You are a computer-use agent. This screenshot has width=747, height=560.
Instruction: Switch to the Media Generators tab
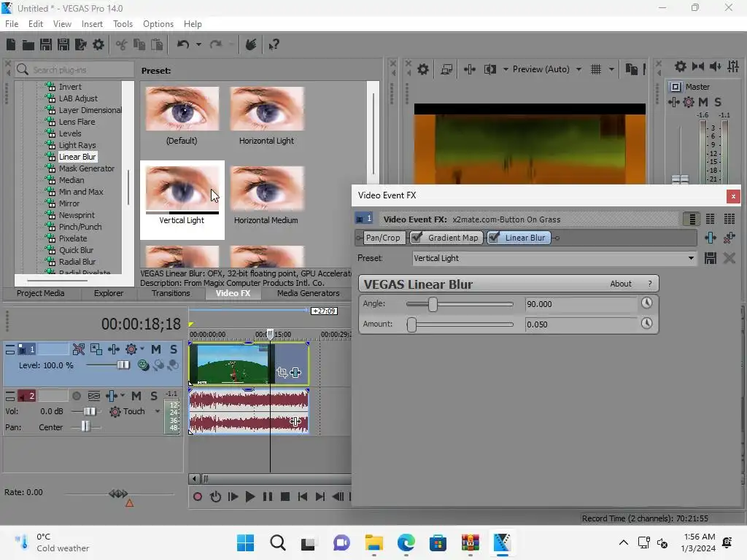pyautogui.click(x=309, y=293)
